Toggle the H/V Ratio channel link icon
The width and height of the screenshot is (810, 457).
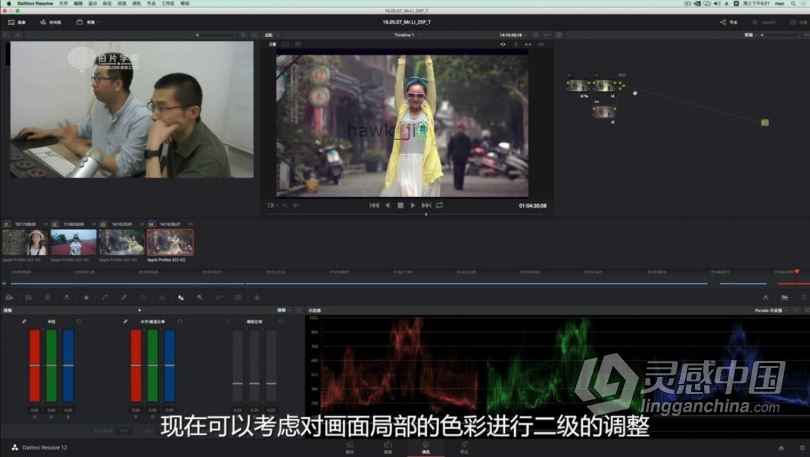pyautogui.click(x=125, y=321)
